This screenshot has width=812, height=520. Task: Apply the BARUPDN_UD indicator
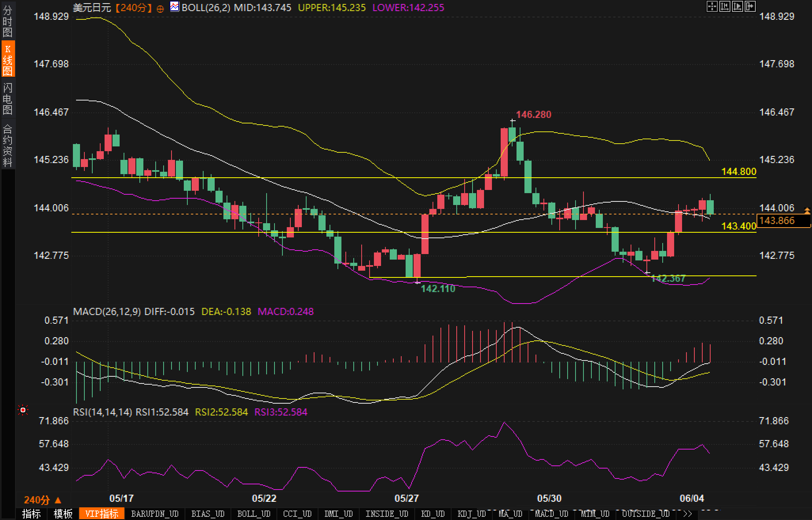[x=155, y=514]
